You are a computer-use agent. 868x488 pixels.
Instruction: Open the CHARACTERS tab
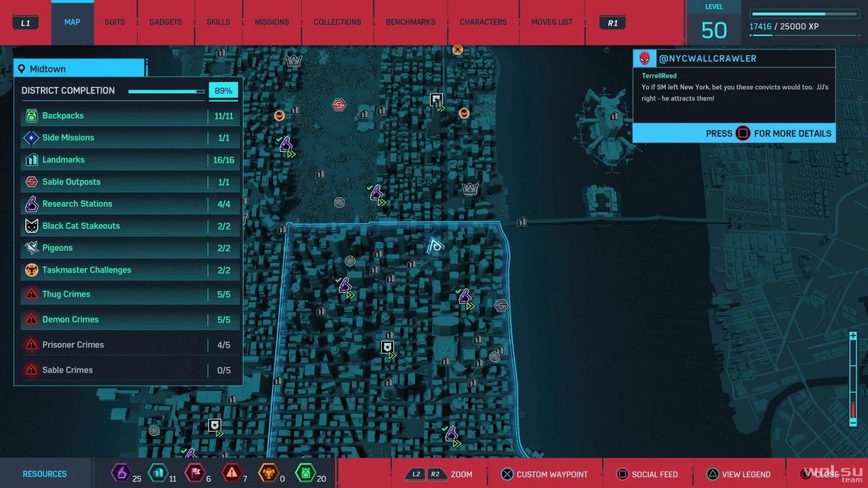point(484,22)
